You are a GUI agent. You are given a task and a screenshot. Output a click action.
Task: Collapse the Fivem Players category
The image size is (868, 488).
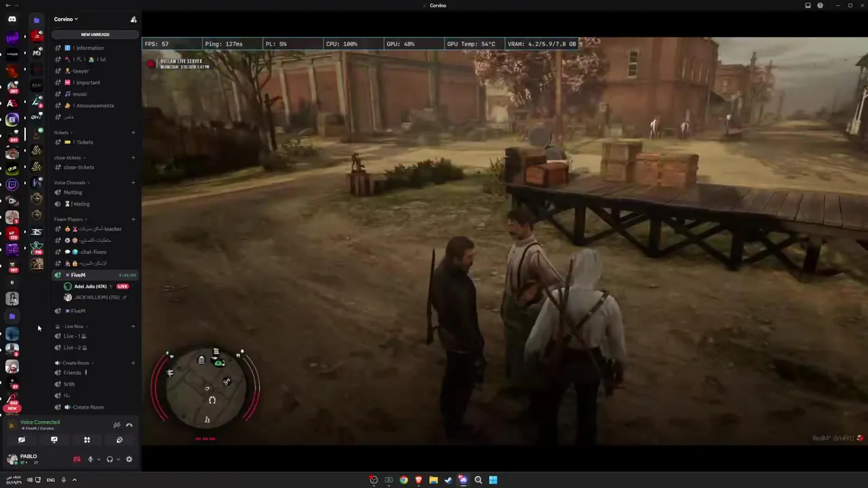70,220
